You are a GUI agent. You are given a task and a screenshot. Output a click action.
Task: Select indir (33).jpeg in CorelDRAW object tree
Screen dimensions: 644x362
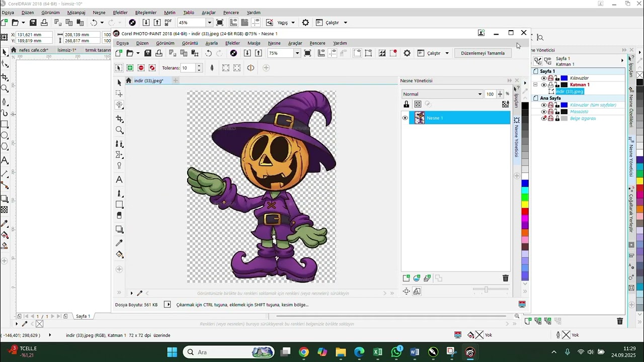click(569, 92)
